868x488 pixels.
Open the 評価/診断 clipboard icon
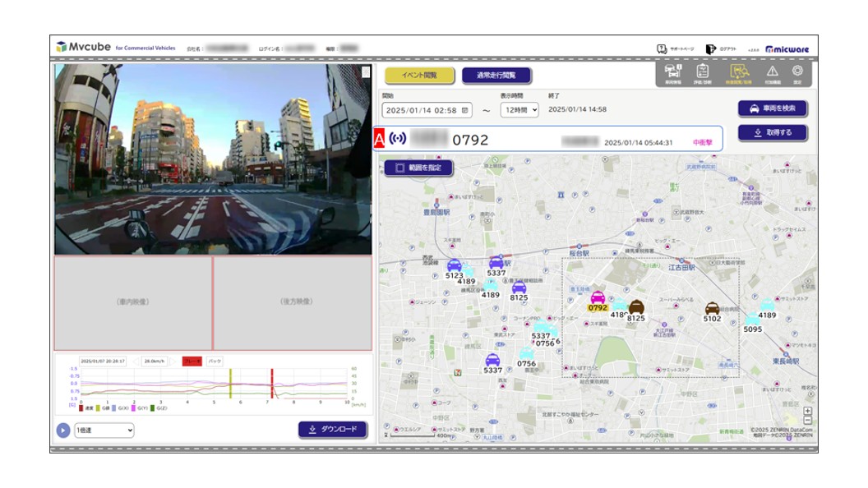(703, 73)
